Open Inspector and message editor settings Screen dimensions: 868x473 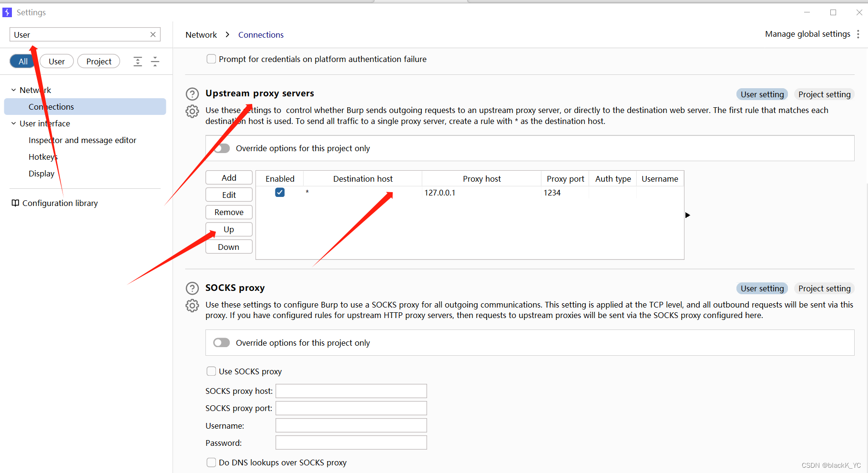point(82,140)
